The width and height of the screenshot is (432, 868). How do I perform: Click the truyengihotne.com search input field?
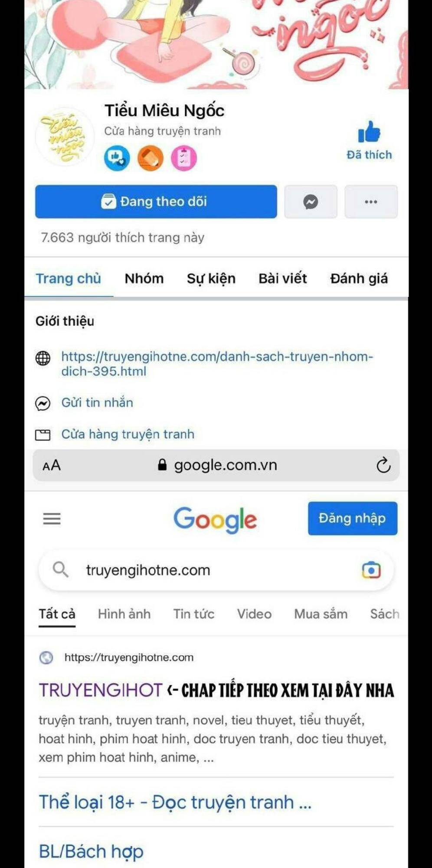216,570
